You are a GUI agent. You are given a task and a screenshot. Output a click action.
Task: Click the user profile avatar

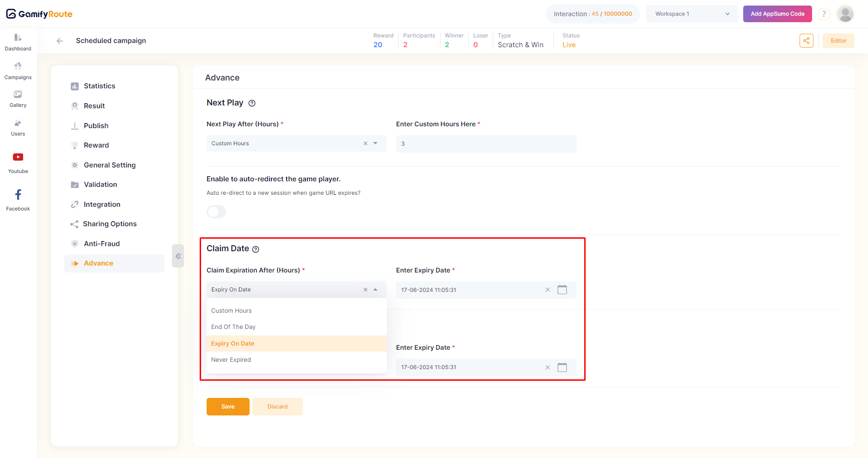tap(845, 14)
